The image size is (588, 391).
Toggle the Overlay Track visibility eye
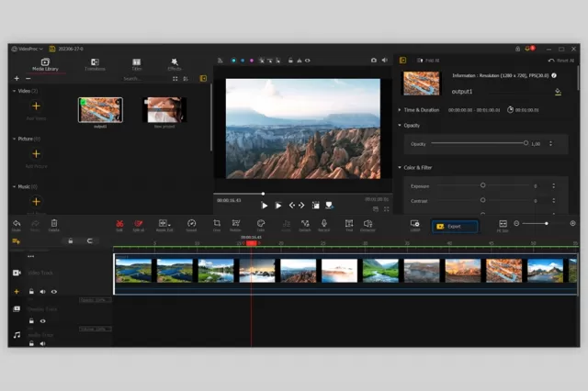tap(43, 321)
